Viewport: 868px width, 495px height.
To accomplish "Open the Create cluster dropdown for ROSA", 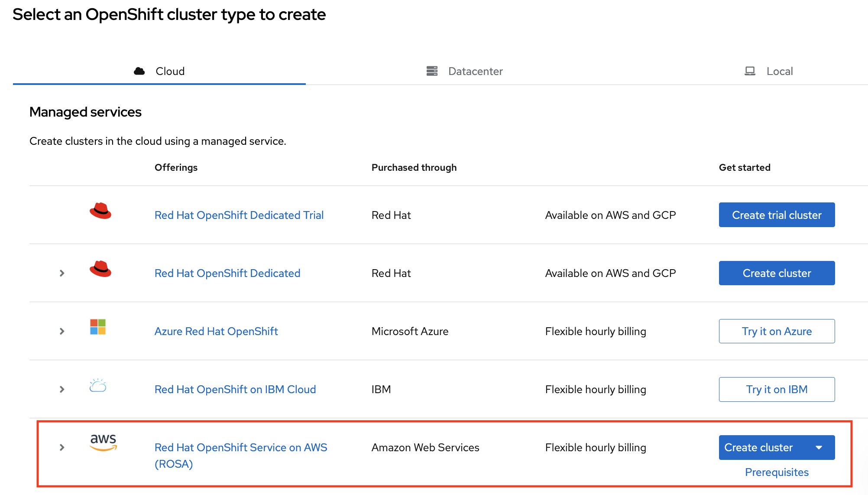I will [819, 447].
